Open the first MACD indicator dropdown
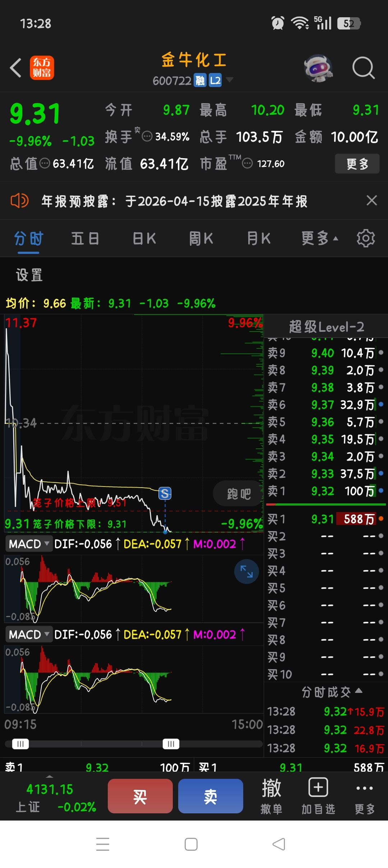This screenshot has width=388, height=868. 28,544
